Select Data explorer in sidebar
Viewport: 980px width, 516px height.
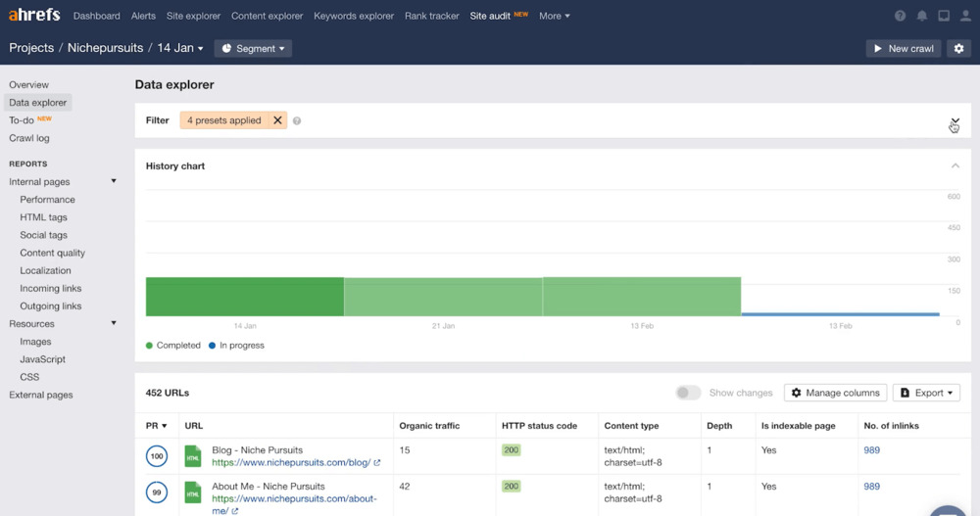click(37, 103)
